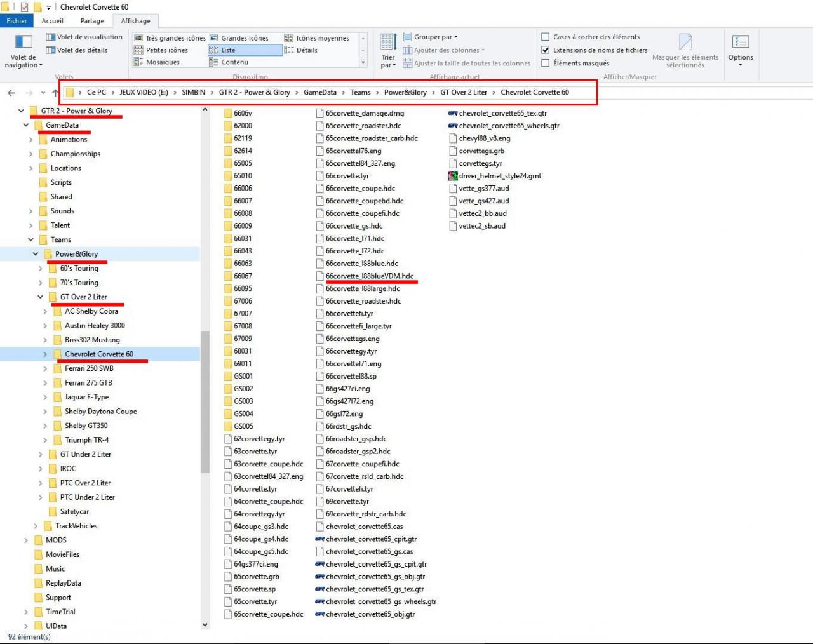The width and height of the screenshot is (813, 644).
Task: Open the Volet de navigation pane button
Action: pos(24,51)
